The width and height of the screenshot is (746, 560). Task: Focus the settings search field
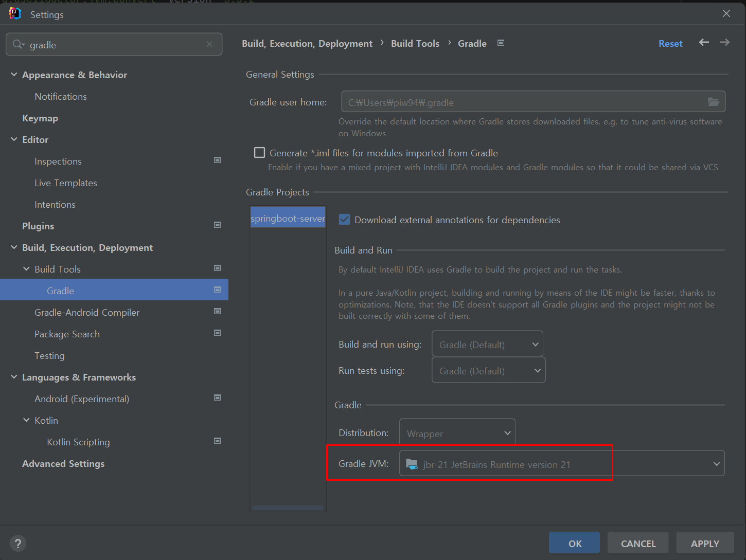pos(114,45)
